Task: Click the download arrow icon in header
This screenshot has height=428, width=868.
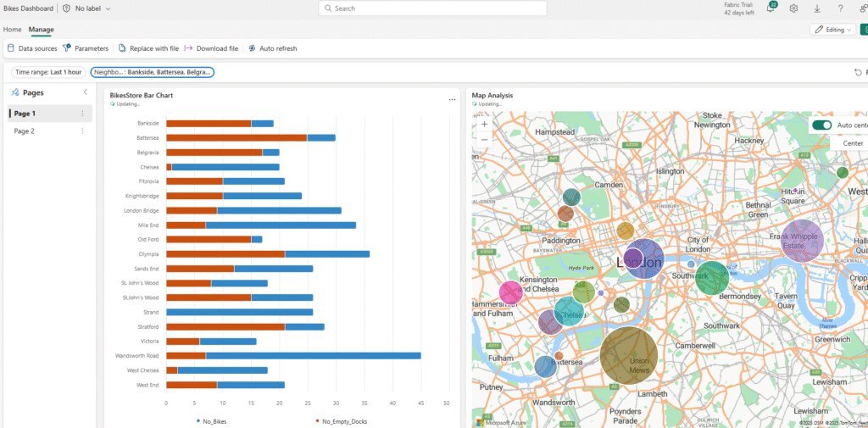Action: (816, 8)
